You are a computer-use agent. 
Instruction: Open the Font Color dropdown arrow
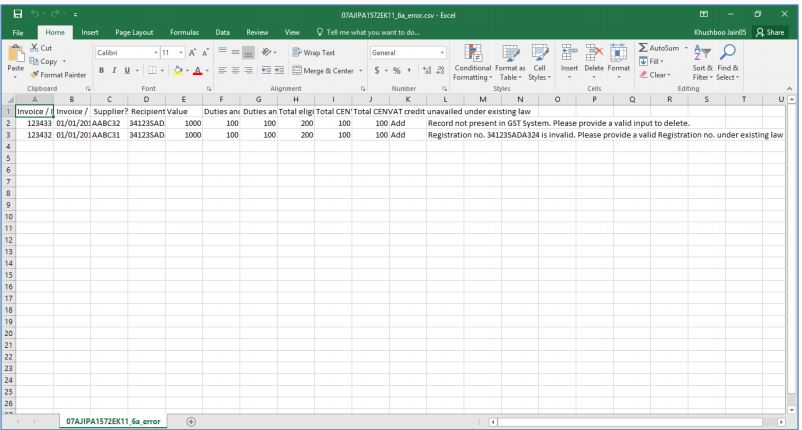207,71
